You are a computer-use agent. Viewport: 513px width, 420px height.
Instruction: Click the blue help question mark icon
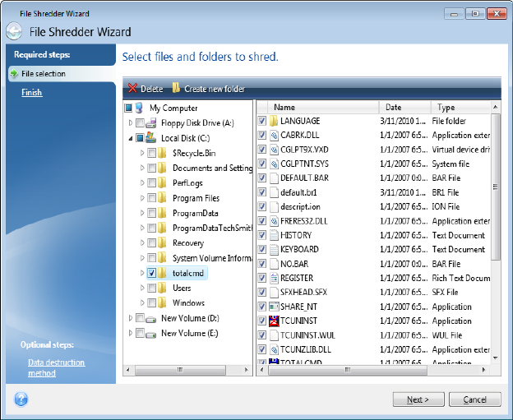pos(21,399)
